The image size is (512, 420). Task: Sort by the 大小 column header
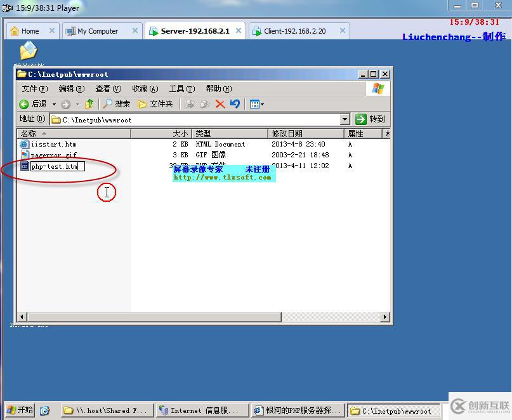pos(161,134)
